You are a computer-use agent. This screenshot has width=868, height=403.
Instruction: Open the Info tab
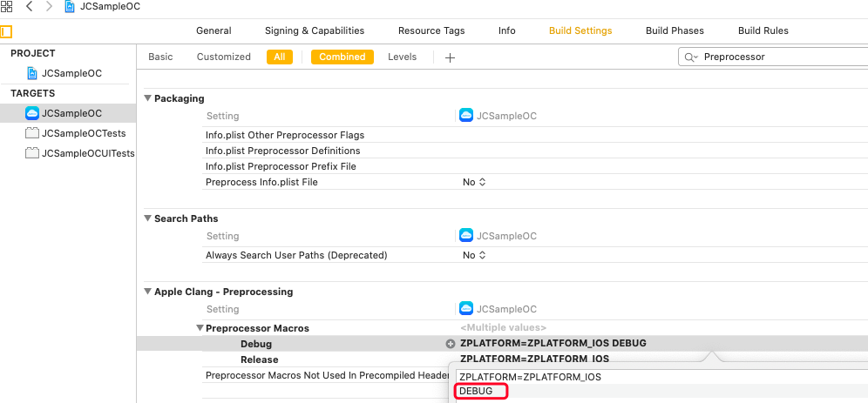[506, 30]
